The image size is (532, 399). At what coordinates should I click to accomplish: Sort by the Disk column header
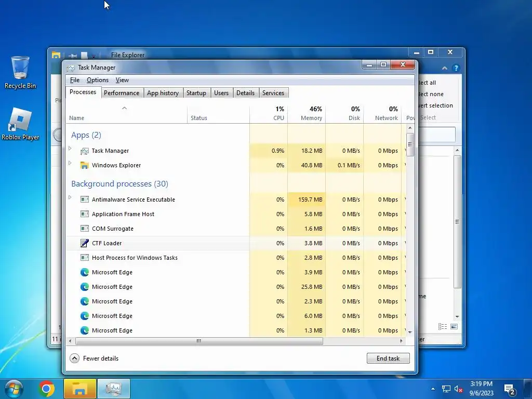[x=345, y=114]
